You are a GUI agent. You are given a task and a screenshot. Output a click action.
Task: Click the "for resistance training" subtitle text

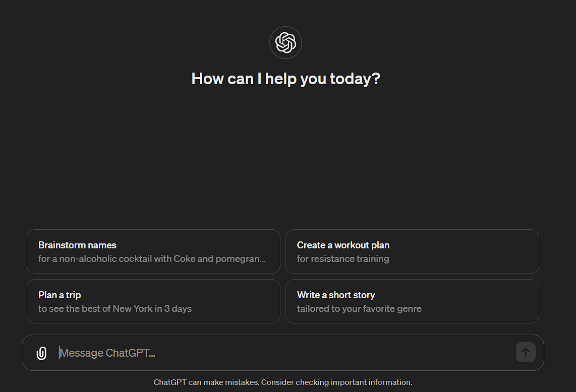tap(343, 259)
